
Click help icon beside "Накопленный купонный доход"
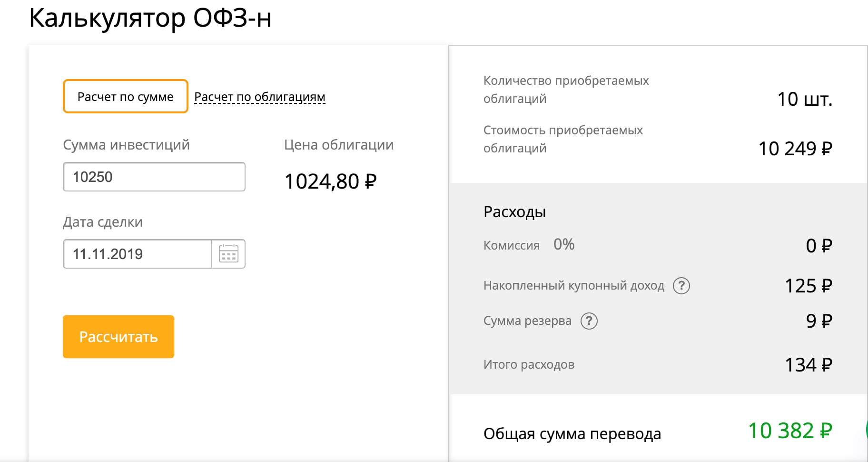click(682, 286)
